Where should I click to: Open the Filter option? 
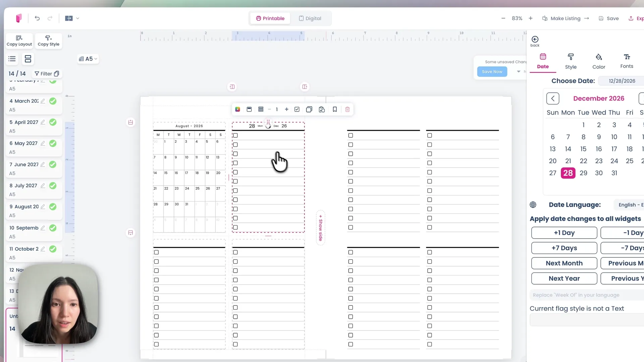click(43, 74)
